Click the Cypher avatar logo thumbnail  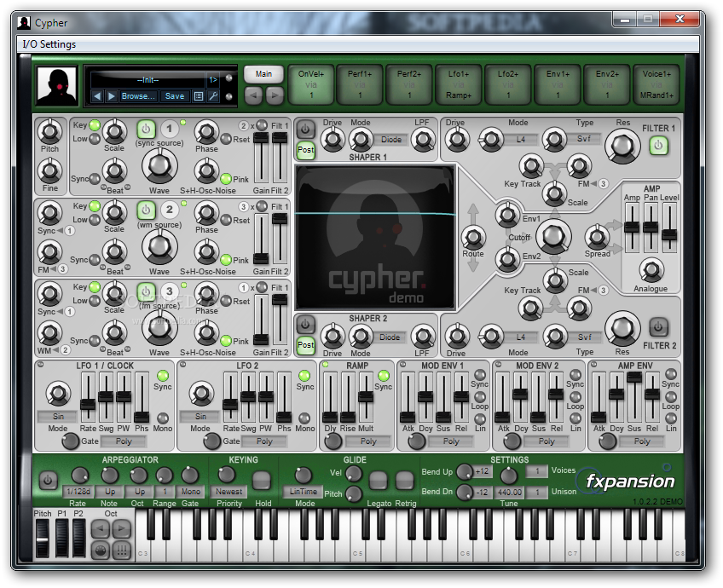click(x=57, y=86)
